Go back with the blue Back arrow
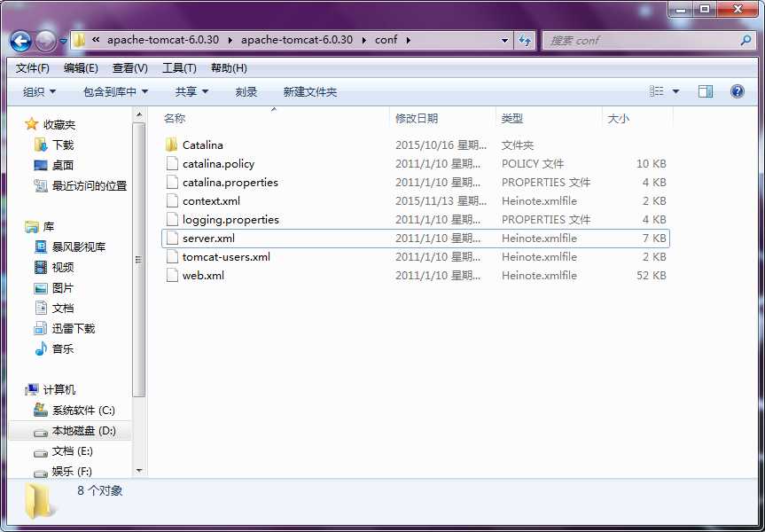765x532 pixels. point(20,41)
